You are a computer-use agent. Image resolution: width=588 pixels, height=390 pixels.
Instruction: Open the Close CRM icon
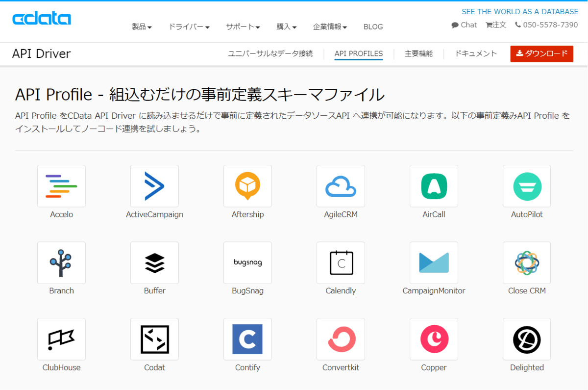click(527, 262)
